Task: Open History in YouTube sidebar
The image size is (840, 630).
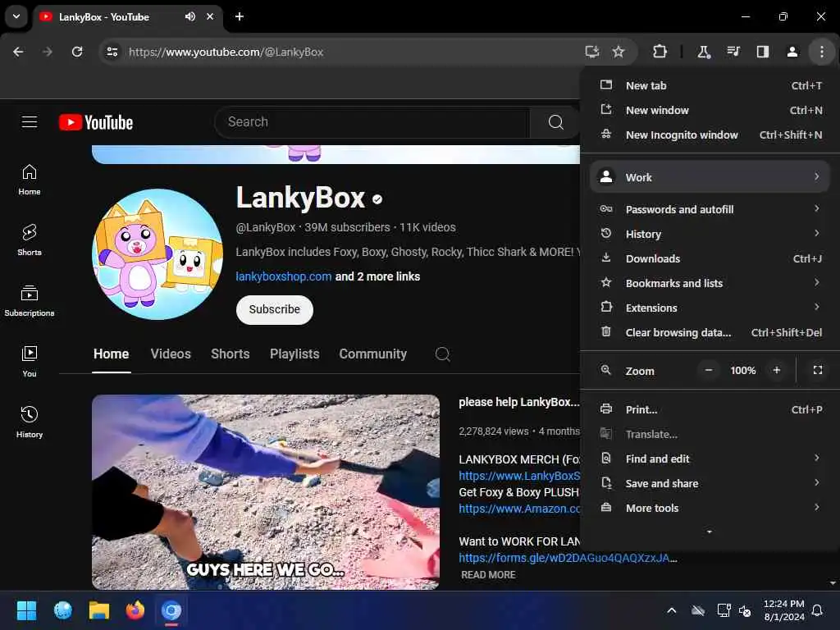Action: click(x=30, y=422)
